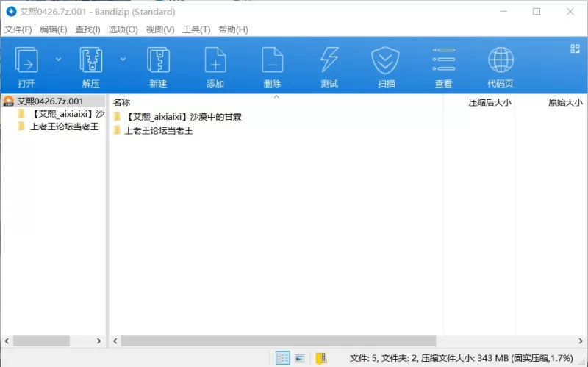Click the toolbar grid customize icon
Viewport: 588px width, 367px height.
575,49
